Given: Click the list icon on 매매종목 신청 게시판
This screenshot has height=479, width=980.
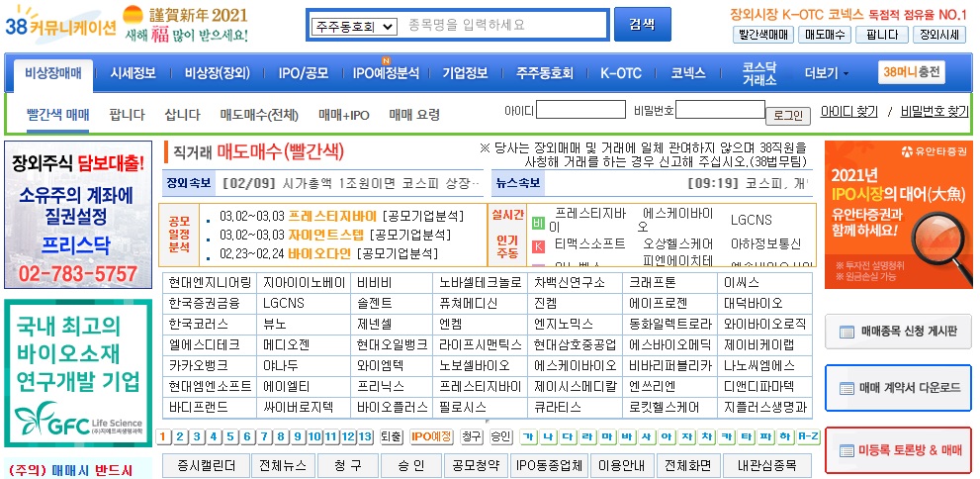Looking at the screenshot, I should 846,333.
